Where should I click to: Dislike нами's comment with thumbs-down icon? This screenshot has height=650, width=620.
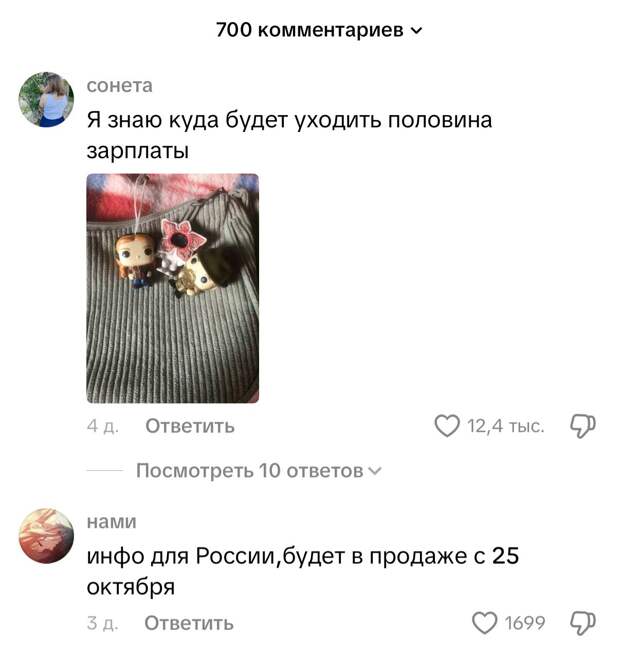(x=583, y=623)
